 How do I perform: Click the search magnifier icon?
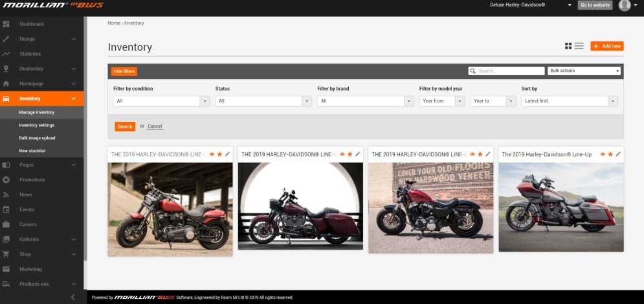pyautogui.click(x=473, y=71)
